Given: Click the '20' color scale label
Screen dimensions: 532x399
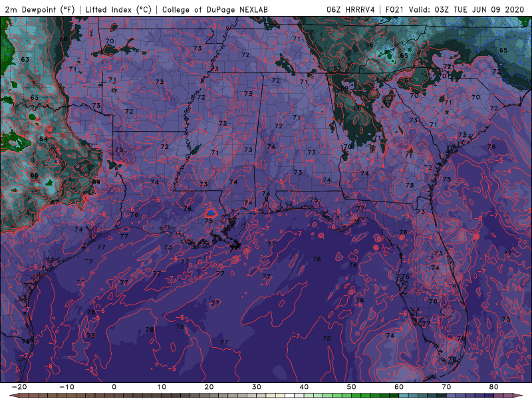Looking at the screenshot, I should [209, 387].
